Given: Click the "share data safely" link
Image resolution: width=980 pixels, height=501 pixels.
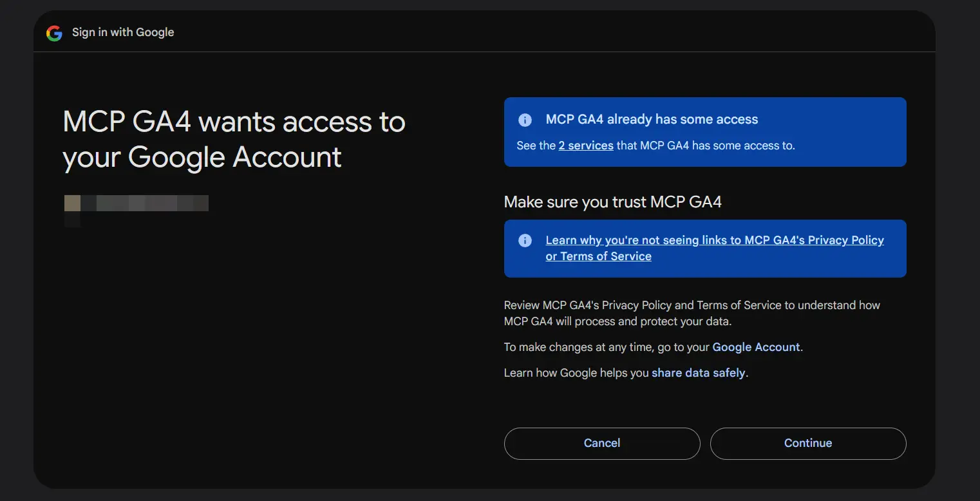Looking at the screenshot, I should click(698, 372).
